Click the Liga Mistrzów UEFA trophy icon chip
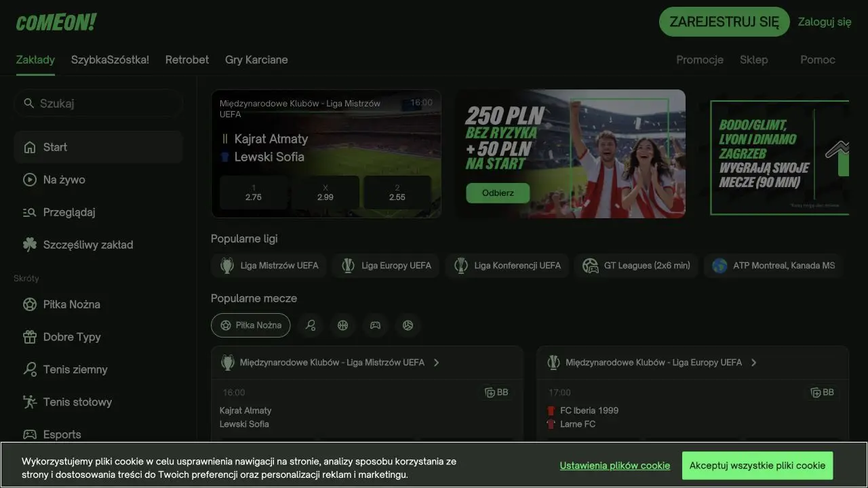This screenshot has width=868, height=488. pyautogui.click(x=269, y=266)
